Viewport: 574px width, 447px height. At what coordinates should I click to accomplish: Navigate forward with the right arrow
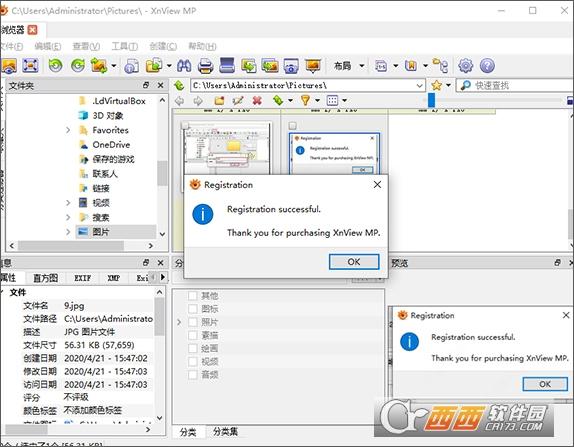tap(198, 100)
